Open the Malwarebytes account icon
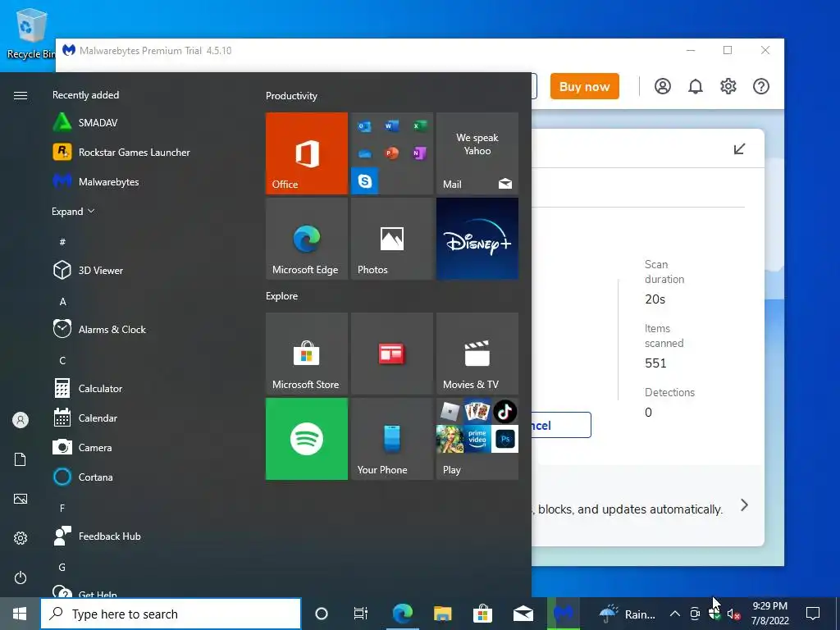 (x=663, y=86)
